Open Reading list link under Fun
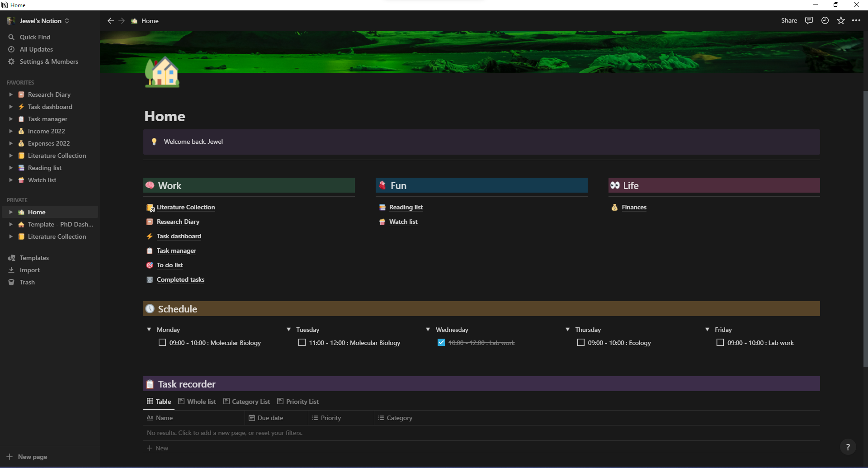 [x=406, y=207]
